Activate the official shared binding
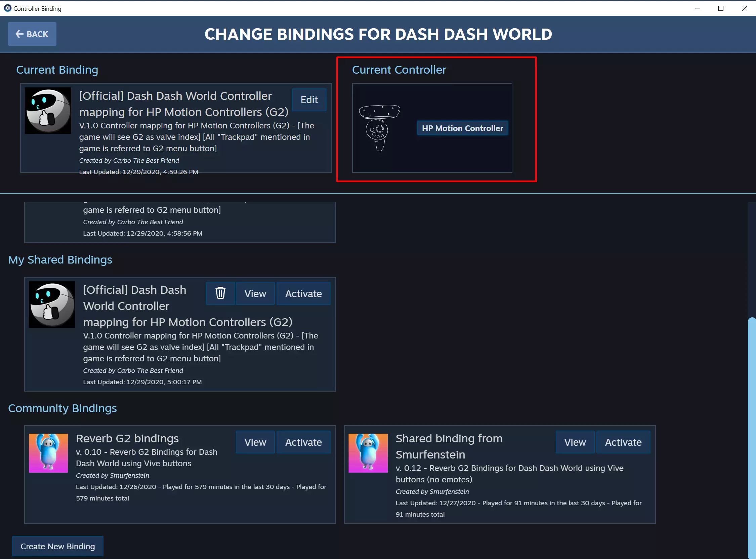 click(x=303, y=293)
